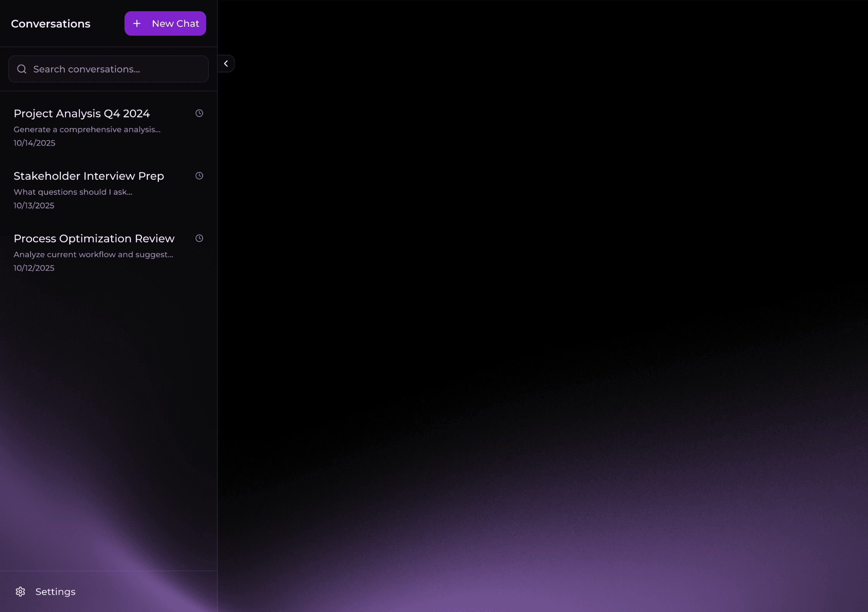Open the Project Analysis Q4 2024 conversation
Image resolution: width=868 pixels, height=612 pixels.
82,113
